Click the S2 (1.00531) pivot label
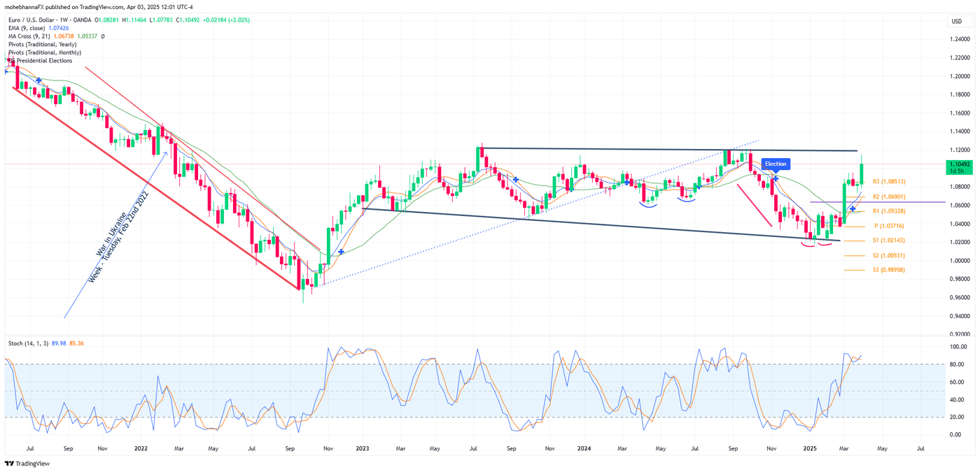This screenshot has width=980, height=472. point(888,255)
